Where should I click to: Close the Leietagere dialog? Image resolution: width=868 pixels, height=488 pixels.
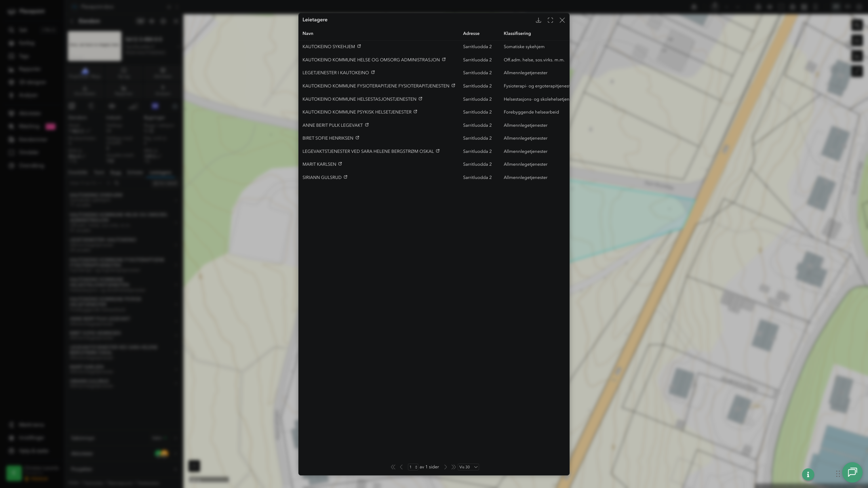coord(562,20)
